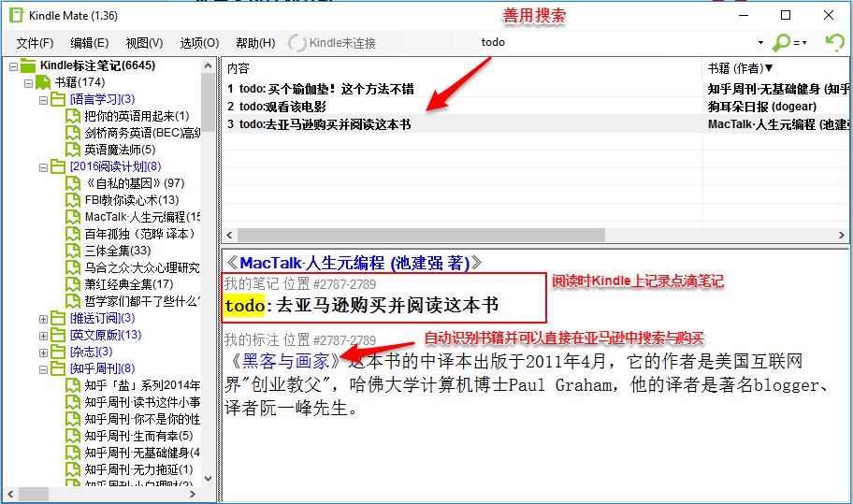Click the green search magnifier icon
This screenshot has width=853, height=504.
(x=782, y=42)
